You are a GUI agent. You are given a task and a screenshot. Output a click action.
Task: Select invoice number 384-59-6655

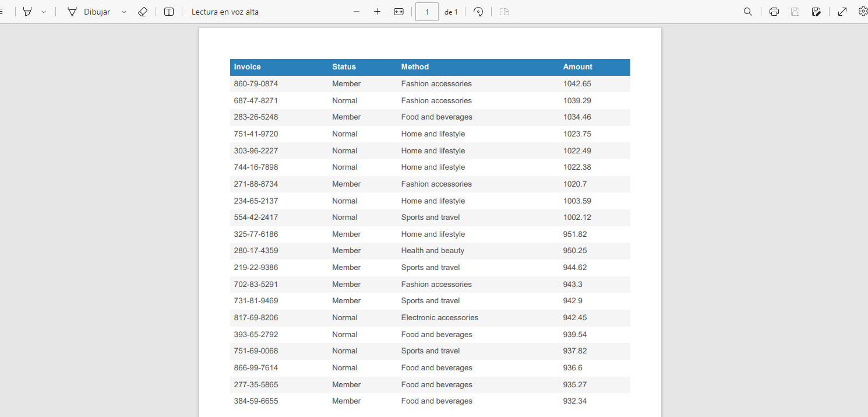[x=256, y=401]
